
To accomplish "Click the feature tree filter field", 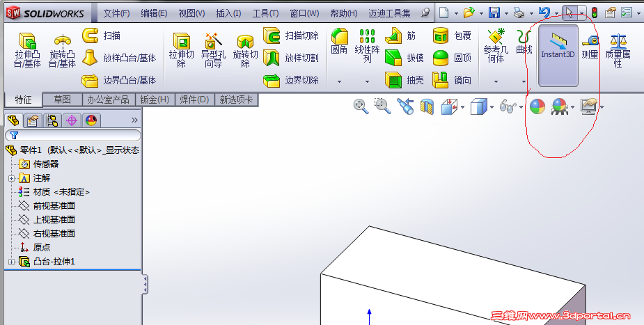I will tap(73, 135).
